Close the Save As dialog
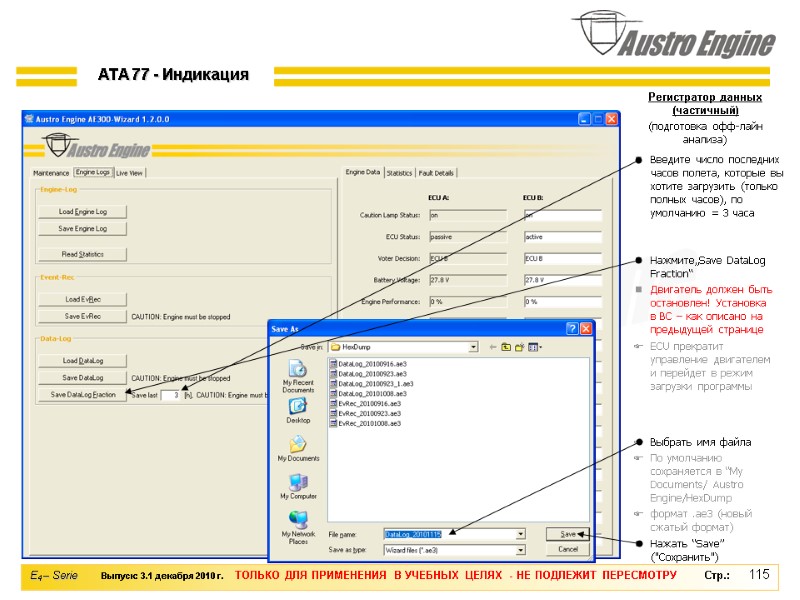The height and width of the screenshot is (600, 800). click(x=586, y=329)
